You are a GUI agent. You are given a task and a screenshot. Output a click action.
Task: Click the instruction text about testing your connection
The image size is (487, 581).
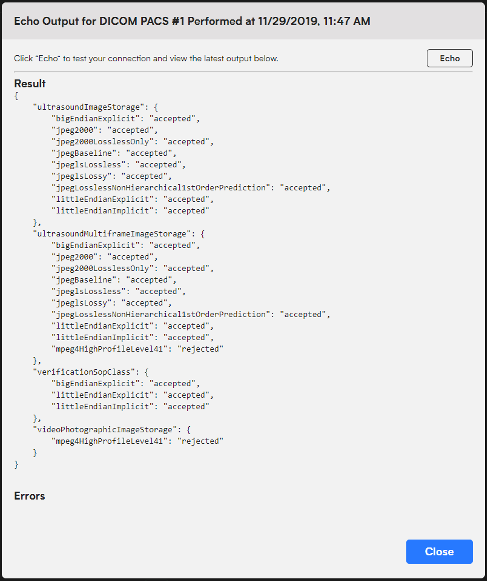(146, 58)
